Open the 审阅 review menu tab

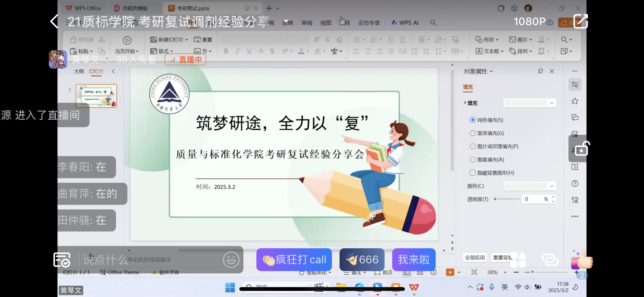[x=307, y=23]
